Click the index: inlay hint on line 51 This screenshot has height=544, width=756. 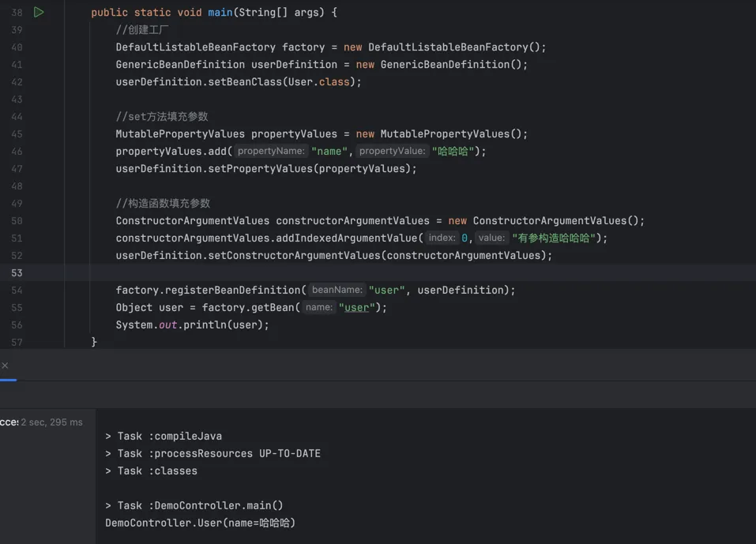(x=442, y=238)
